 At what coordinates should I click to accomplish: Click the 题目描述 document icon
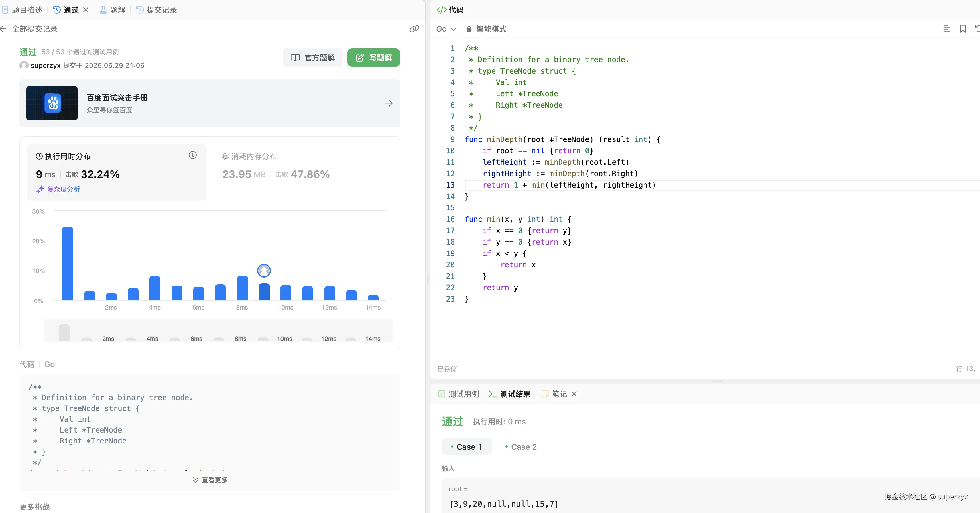click(5, 10)
